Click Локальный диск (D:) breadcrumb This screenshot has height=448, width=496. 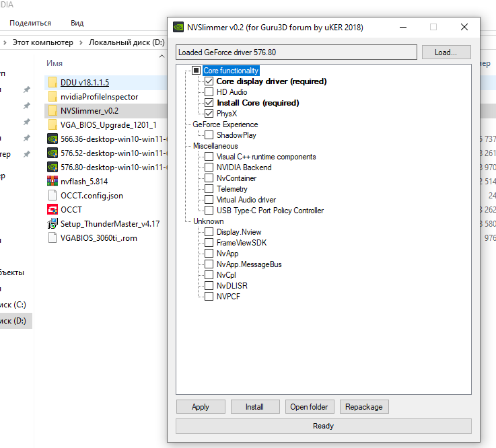click(x=127, y=42)
